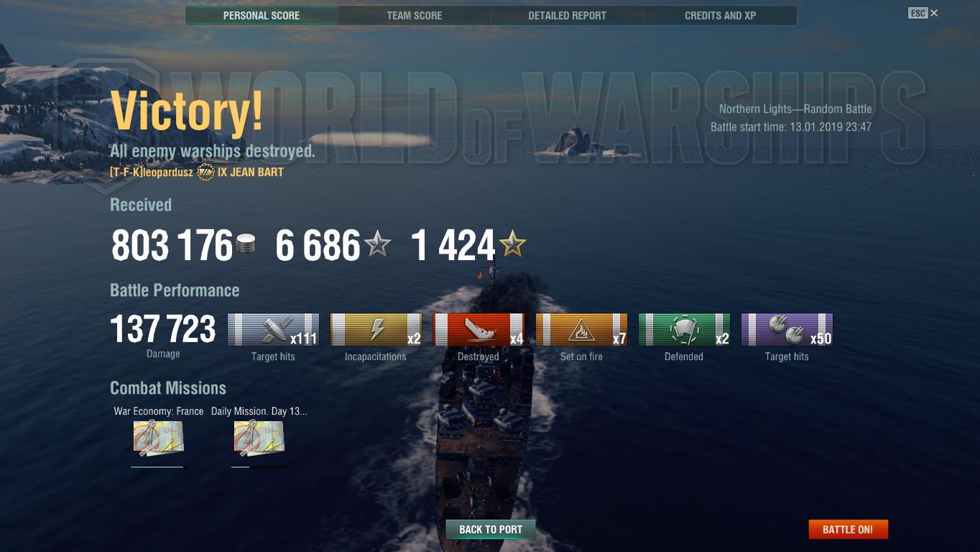
Task: Select the Personal Score tab
Action: (x=262, y=15)
